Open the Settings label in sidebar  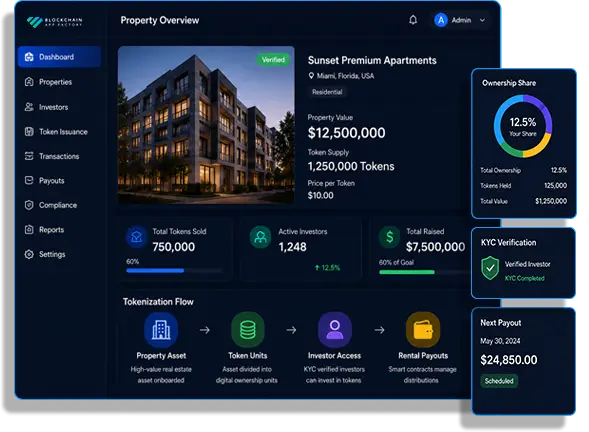(x=52, y=254)
